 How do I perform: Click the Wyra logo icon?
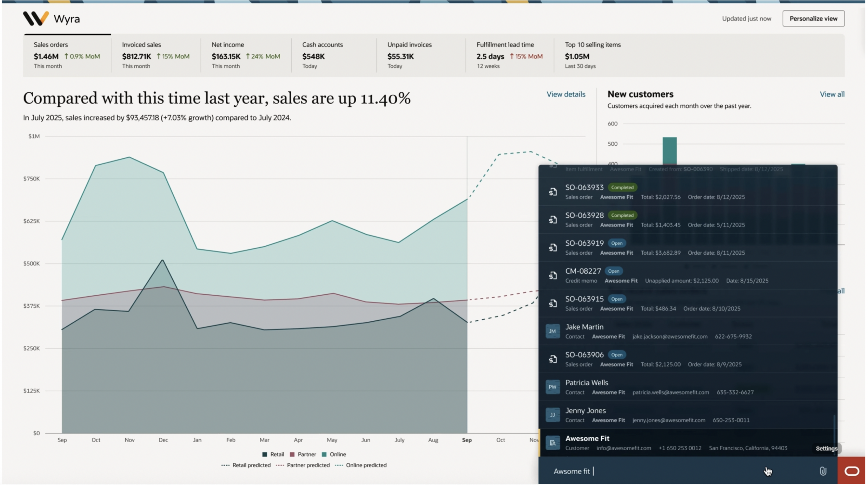pyautogui.click(x=36, y=18)
